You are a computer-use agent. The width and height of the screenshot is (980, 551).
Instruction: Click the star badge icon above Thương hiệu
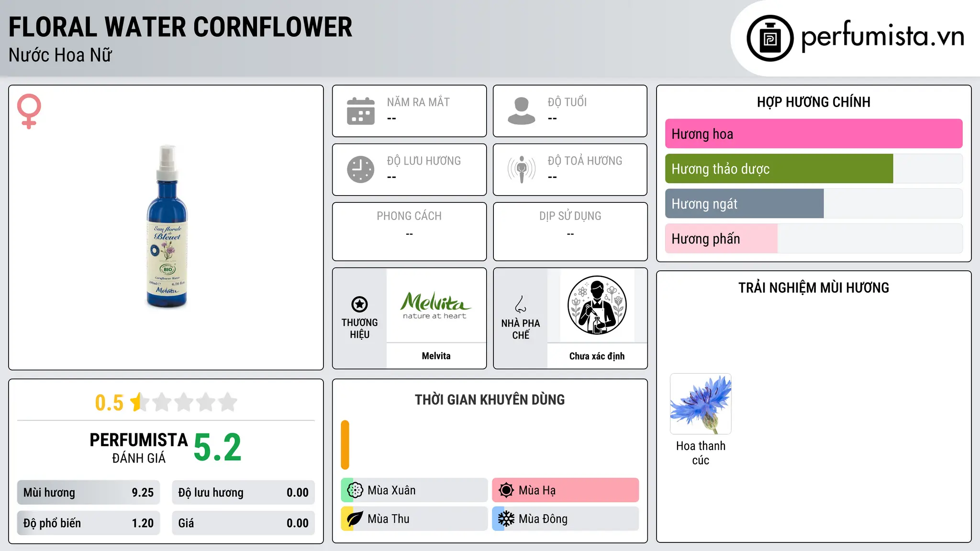pyautogui.click(x=359, y=304)
